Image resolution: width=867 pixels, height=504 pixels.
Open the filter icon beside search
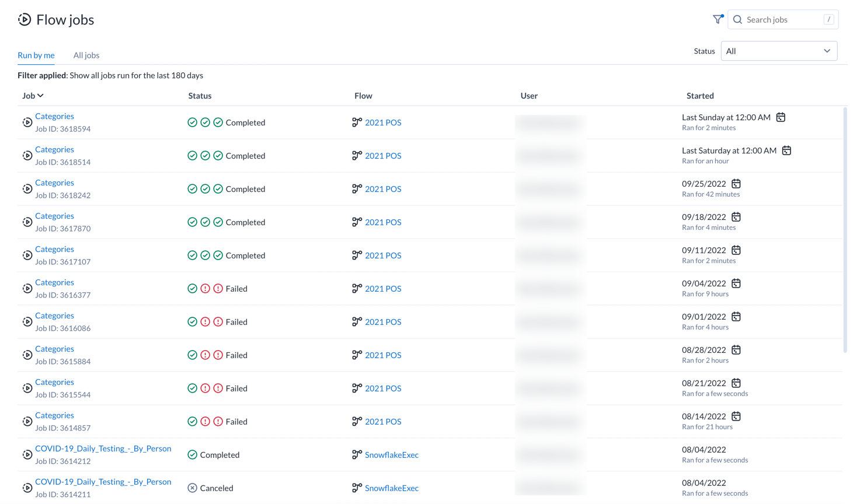click(718, 19)
